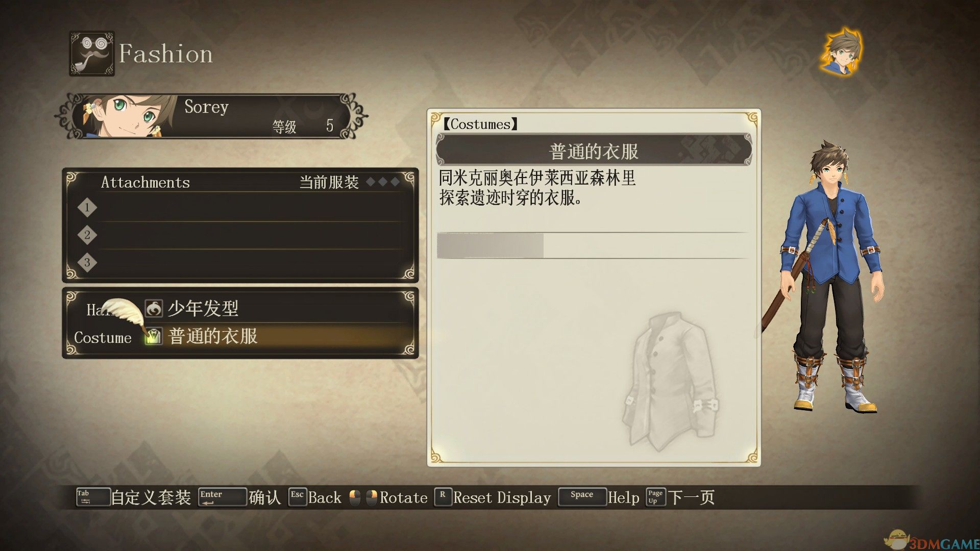Click the Esc key Back icon
The height and width of the screenshot is (551, 980).
(x=297, y=497)
